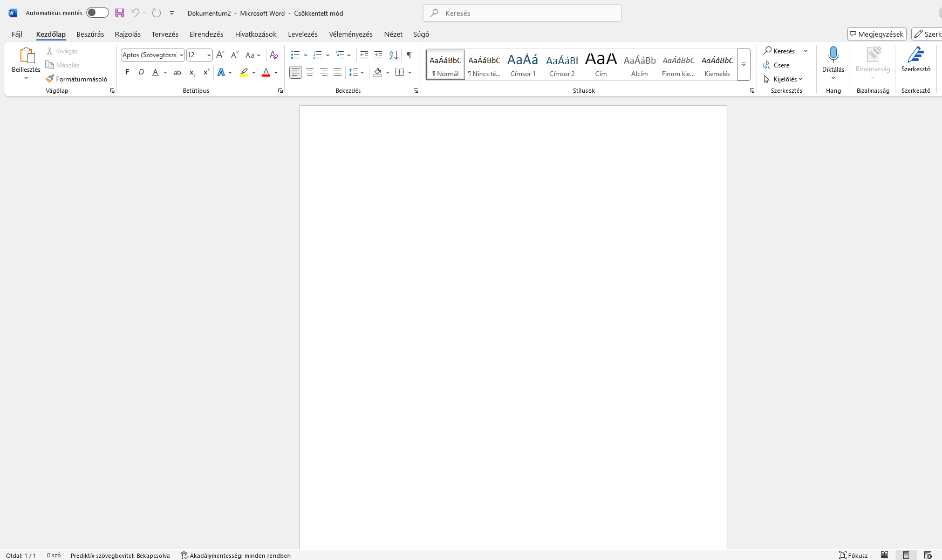Click the Megjegyzések button
The width and height of the screenshot is (942, 560).
click(877, 34)
